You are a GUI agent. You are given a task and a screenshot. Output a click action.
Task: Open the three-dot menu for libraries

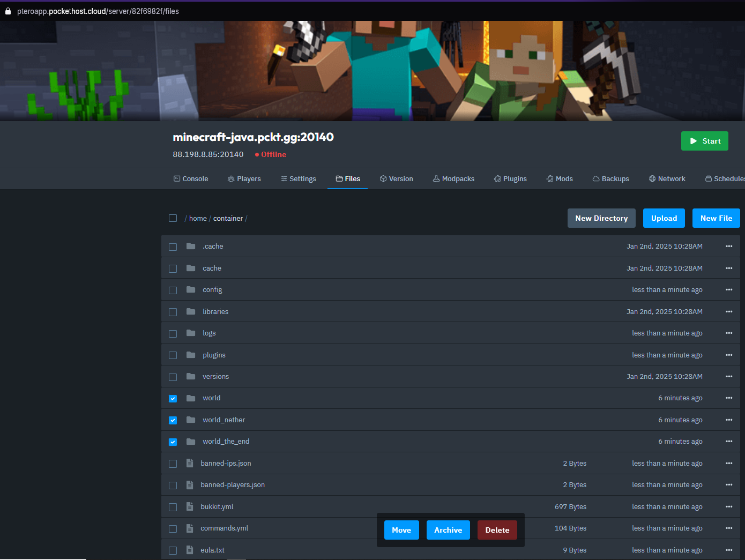pos(729,311)
